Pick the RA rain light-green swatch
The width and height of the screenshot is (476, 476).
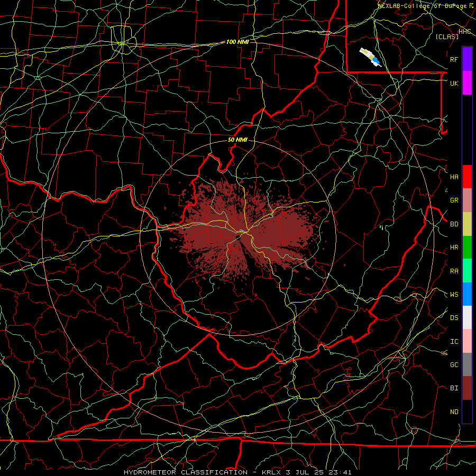pyautogui.click(x=467, y=271)
